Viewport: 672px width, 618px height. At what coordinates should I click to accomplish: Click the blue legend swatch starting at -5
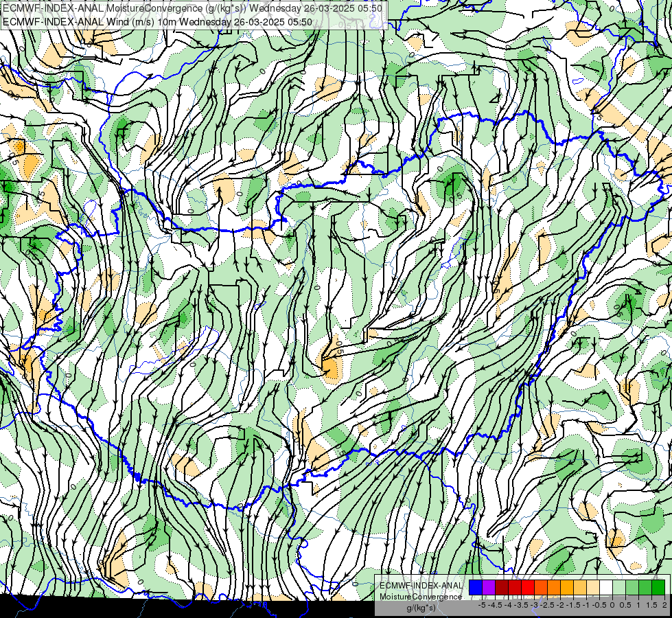475,588
